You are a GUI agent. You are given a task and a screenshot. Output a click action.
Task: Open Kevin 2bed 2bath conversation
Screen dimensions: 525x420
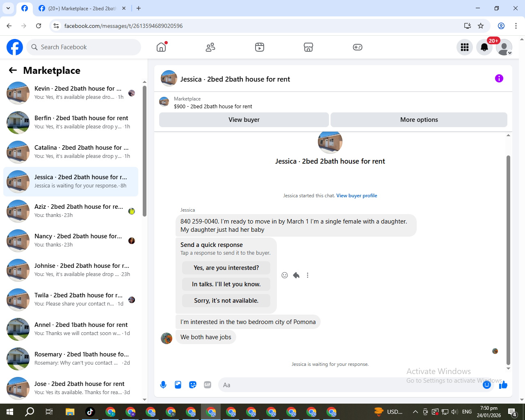71,93
